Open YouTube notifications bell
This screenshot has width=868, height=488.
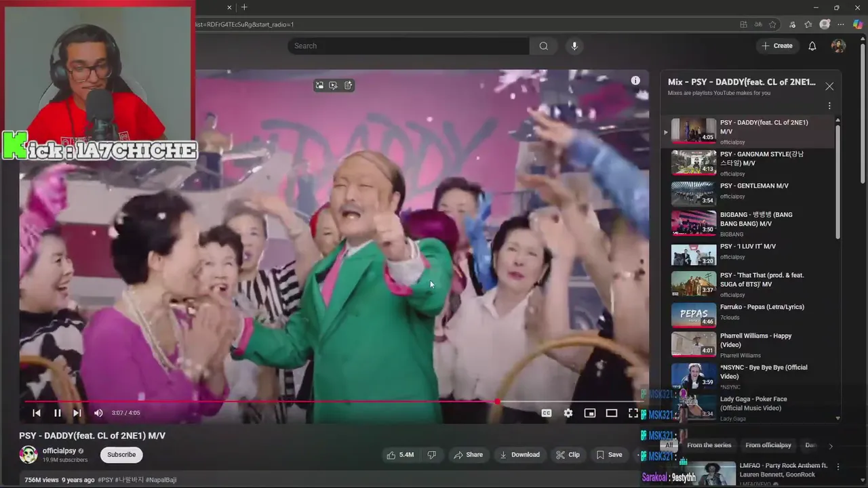click(x=812, y=46)
